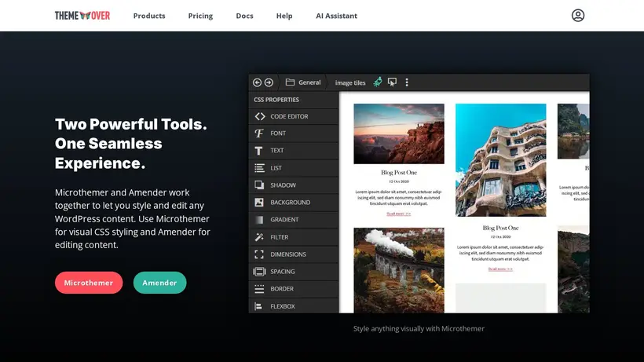Select the GRADIENT property label
644x362 pixels.
tap(284, 220)
